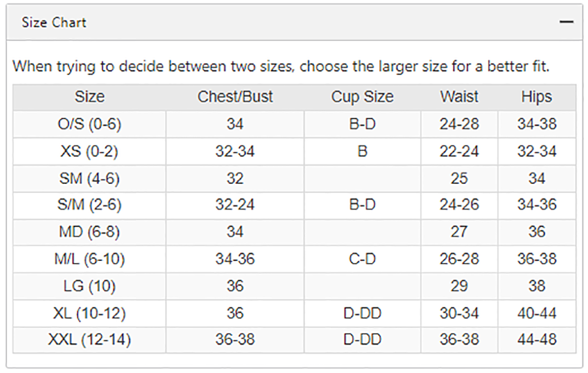
Task: Click the 30-34 waist value cell
Action: click(459, 313)
